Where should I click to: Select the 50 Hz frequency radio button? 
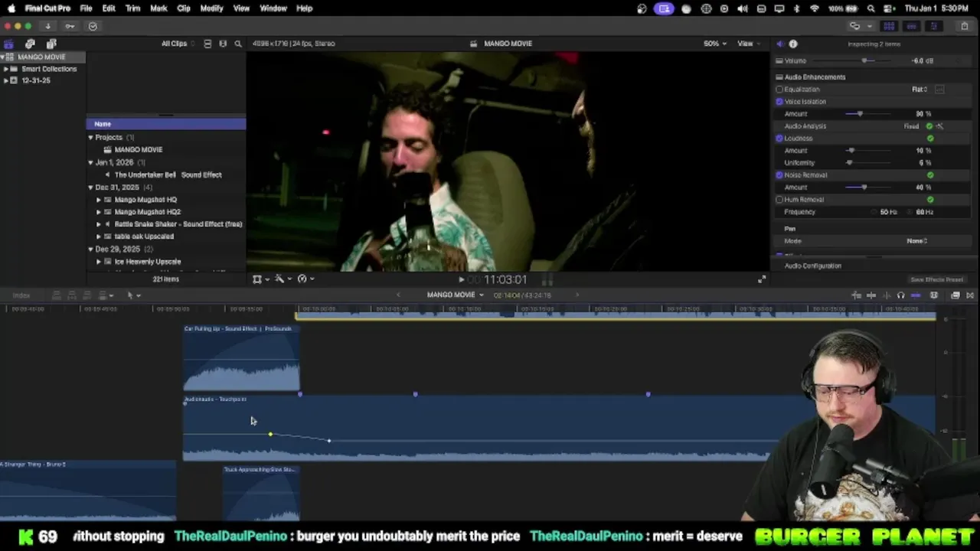tap(875, 212)
